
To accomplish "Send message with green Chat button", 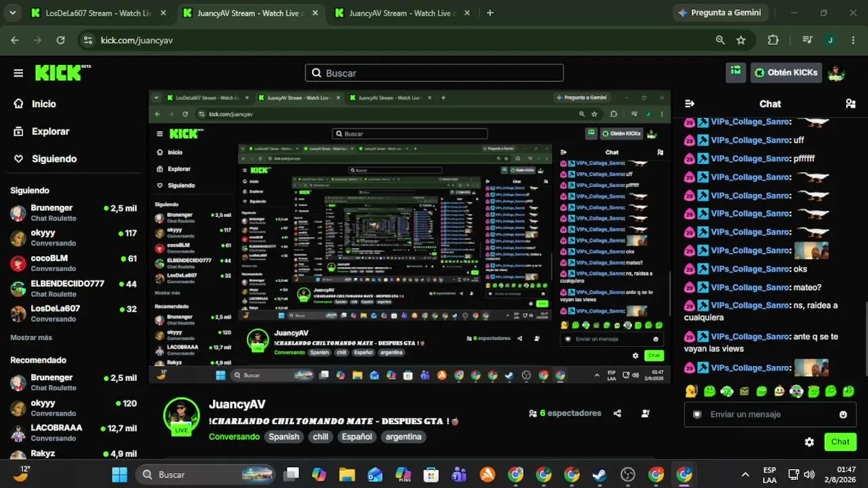I will pyautogui.click(x=840, y=442).
